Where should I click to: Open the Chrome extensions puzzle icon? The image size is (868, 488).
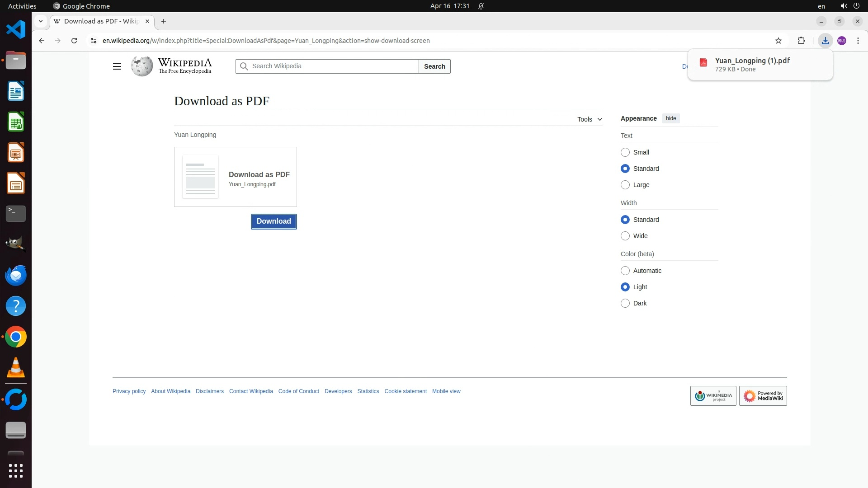pyautogui.click(x=801, y=41)
